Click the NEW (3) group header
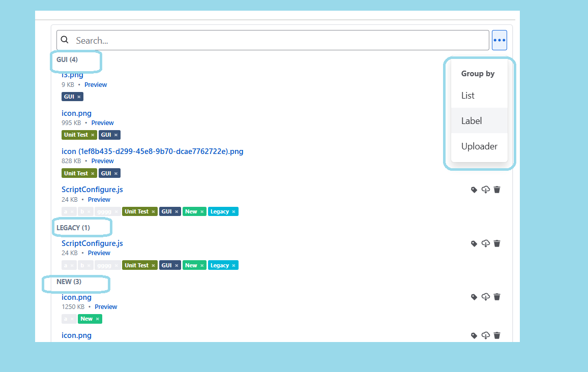This screenshot has width=588, height=372. click(x=69, y=282)
